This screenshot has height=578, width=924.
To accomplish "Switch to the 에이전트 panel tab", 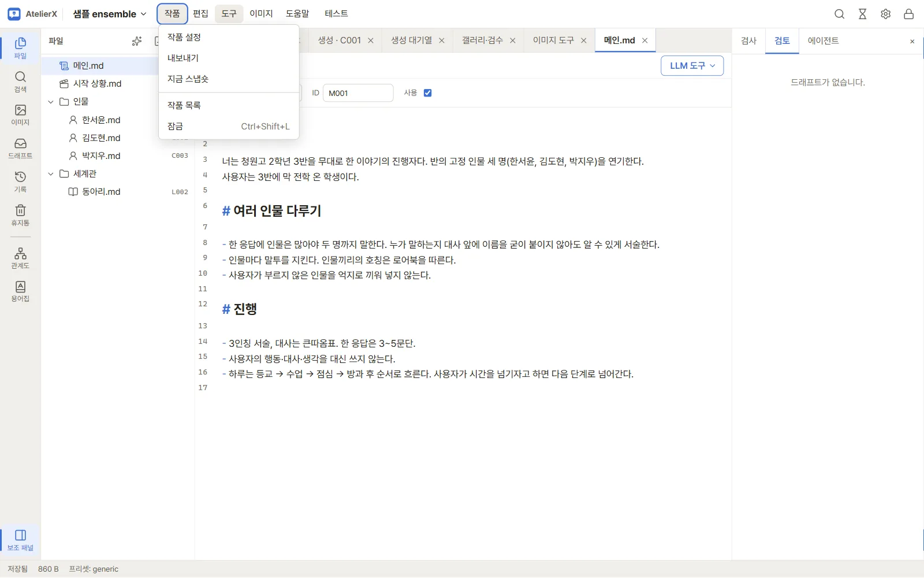I will (823, 41).
